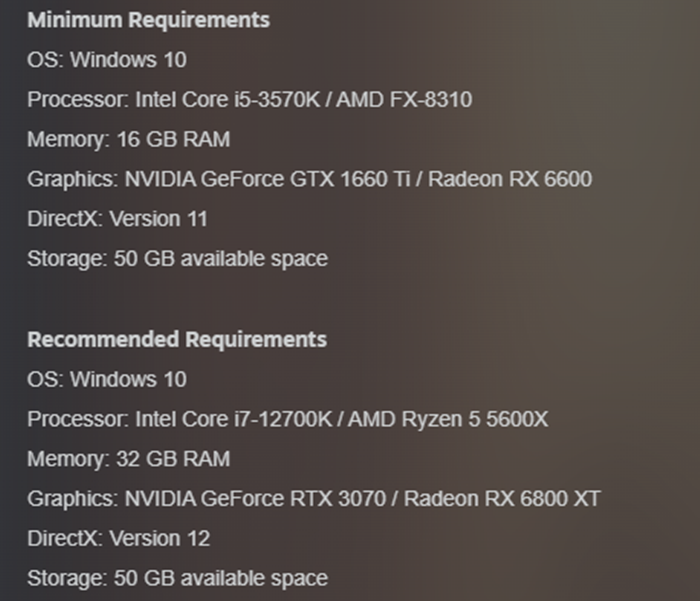Click DirectX: Version 12 text
Viewport: 700px width, 601px height.
point(119,538)
